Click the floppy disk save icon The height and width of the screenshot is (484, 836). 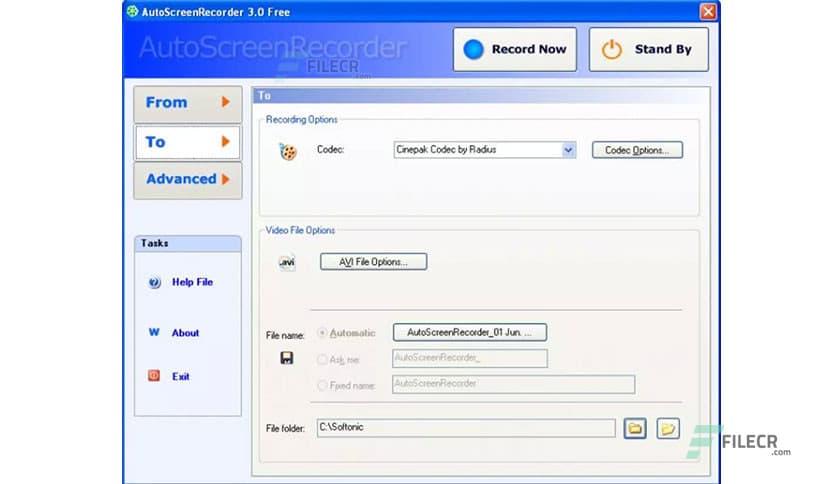287,358
